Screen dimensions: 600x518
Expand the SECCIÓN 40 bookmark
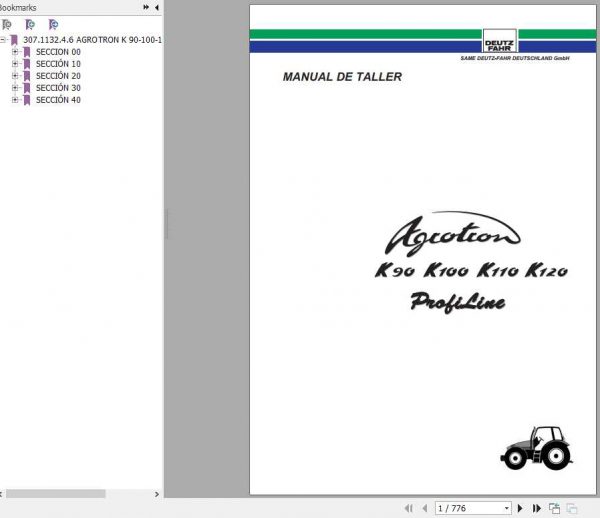click(15, 100)
